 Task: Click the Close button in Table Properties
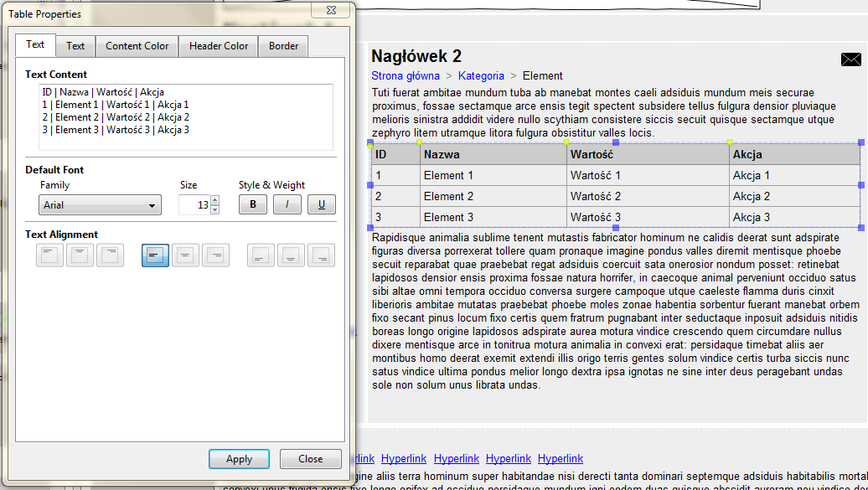311,459
